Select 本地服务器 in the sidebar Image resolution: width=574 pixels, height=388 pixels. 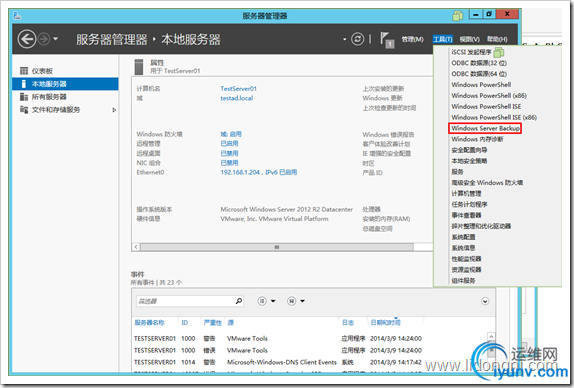tap(65, 84)
